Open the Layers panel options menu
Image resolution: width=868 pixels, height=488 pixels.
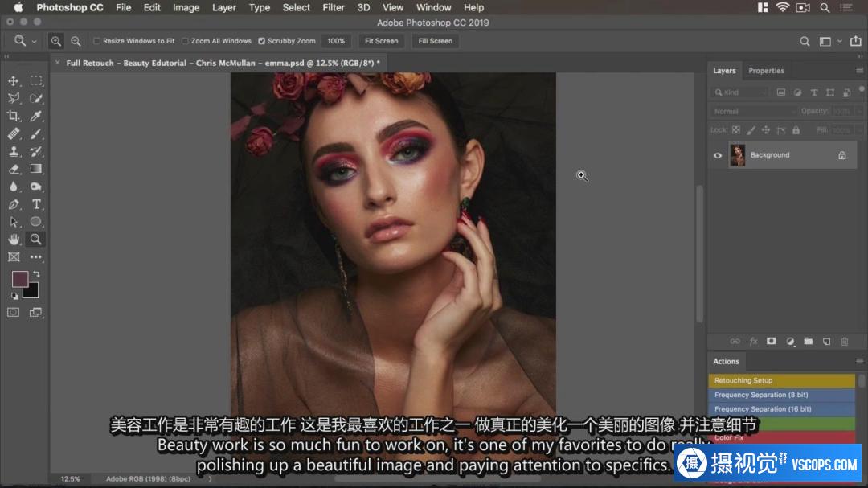(x=859, y=71)
